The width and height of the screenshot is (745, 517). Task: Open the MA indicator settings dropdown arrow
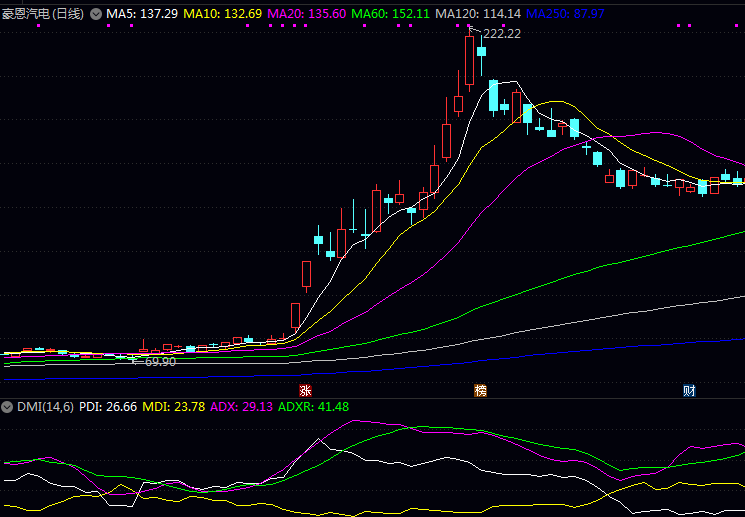96,14
